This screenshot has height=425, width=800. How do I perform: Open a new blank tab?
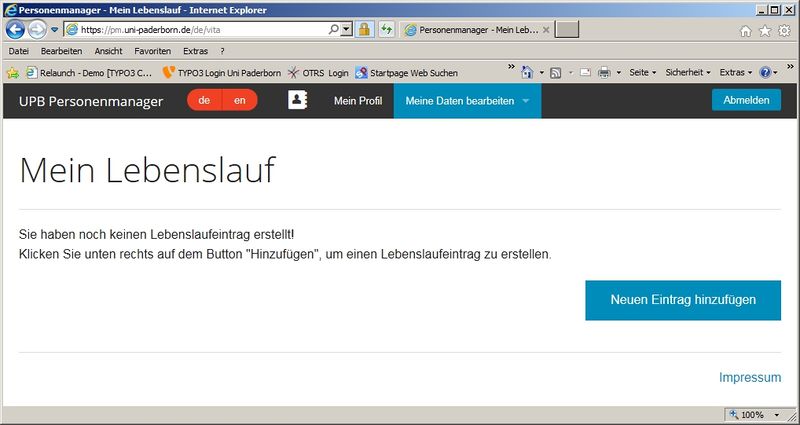pyautogui.click(x=567, y=30)
